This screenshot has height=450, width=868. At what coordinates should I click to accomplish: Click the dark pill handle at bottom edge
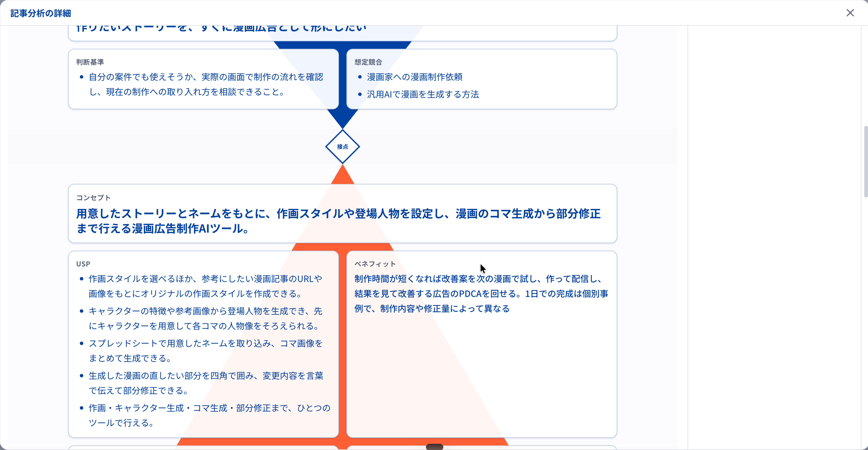click(x=435, y=447)
